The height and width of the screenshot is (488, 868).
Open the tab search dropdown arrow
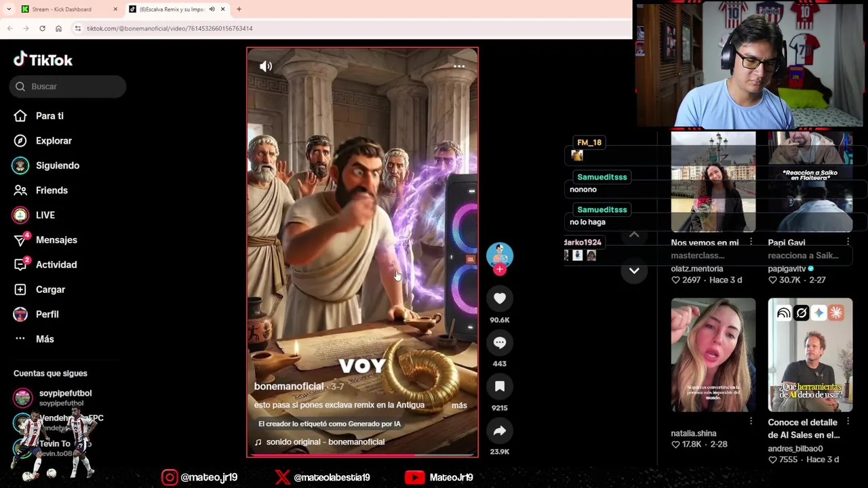8,9
